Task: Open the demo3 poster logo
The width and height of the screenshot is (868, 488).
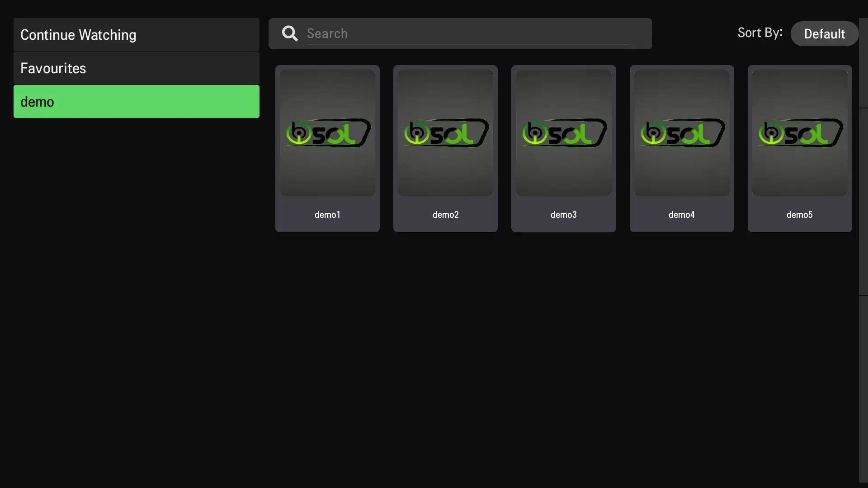Action: (563, 133)
